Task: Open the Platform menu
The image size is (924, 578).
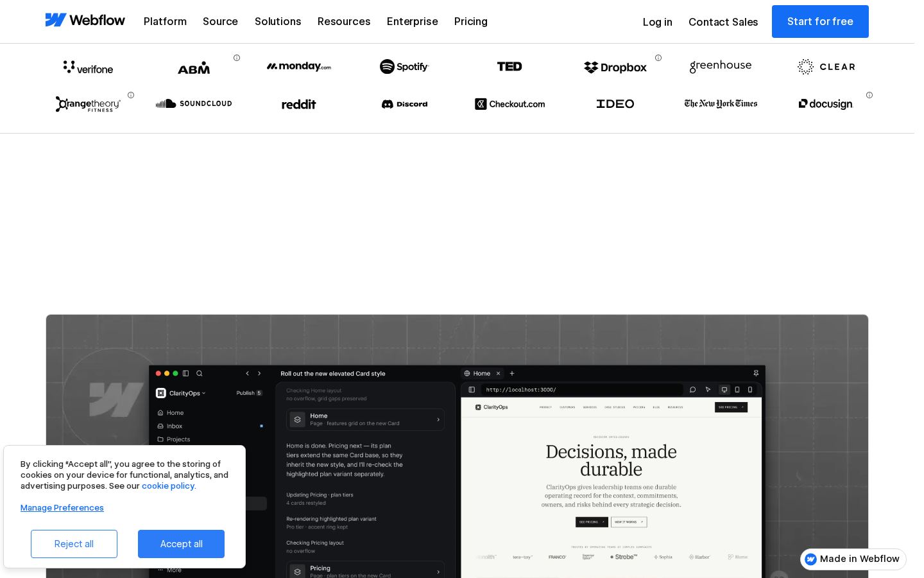Action: click(165, 21)
